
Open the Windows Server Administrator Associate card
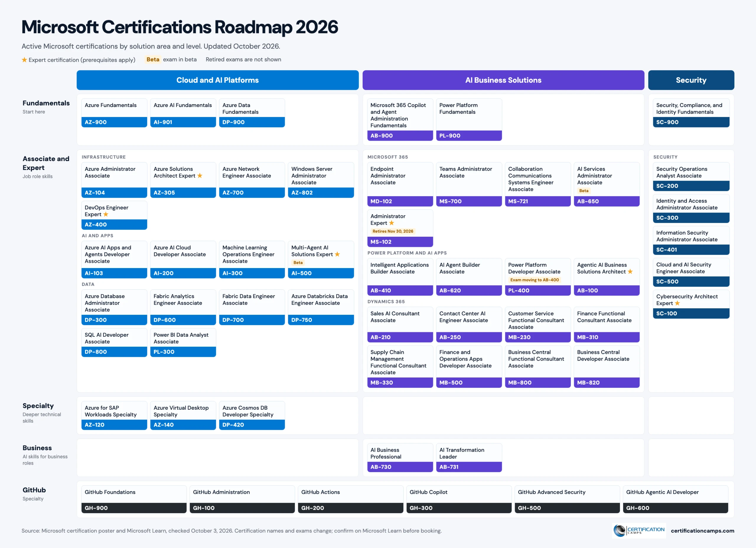[321, 180]
